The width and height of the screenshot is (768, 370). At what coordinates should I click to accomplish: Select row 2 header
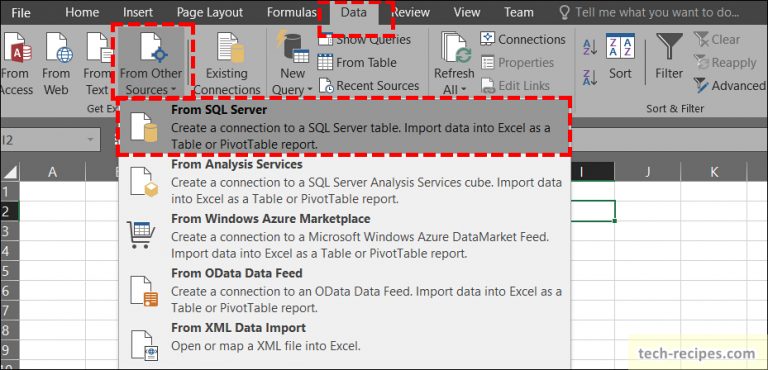tap(9, 211)
